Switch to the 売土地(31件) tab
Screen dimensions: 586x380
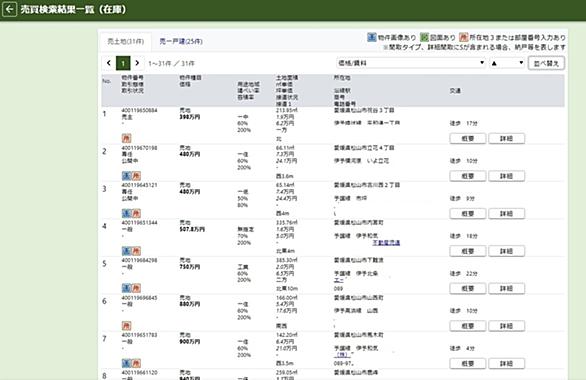pyautogui.click(x=126, y=41)
